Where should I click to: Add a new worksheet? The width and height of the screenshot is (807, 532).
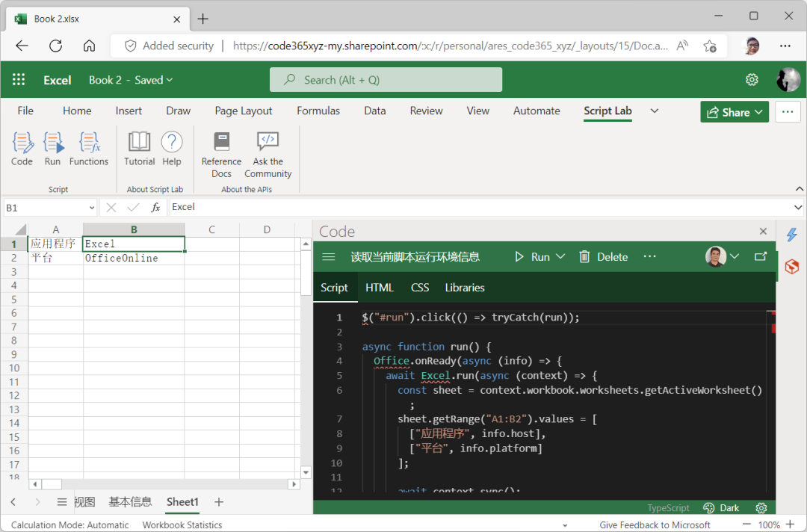coord(219,502)
